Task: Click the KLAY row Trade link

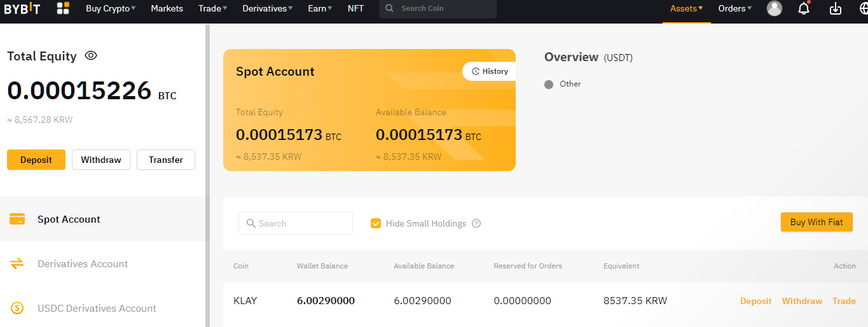Action: pos(844,301)
